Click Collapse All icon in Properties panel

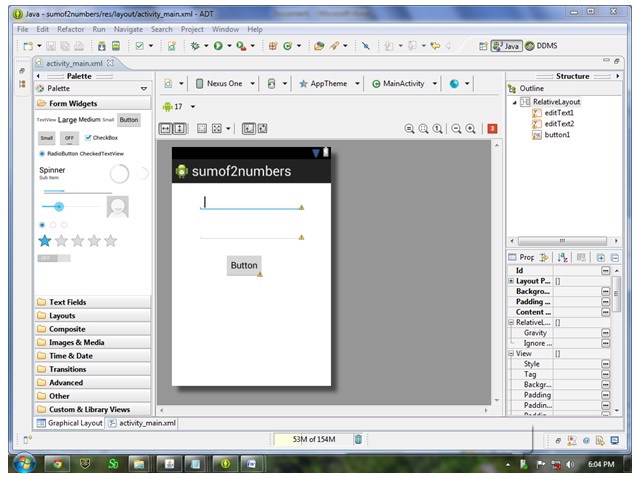(x=615, y=257)
